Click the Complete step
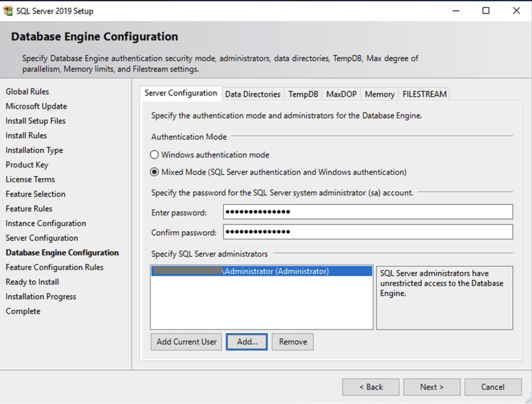Viewport: 532px width, 404px height. coord(23,311)
